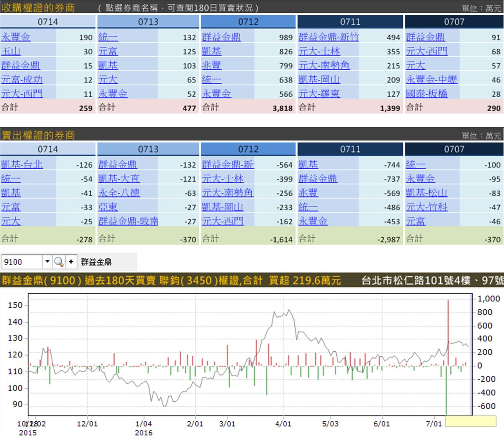This screenshot has width=504, height=439.
Task: Open 永豐金 link with value -95
Action: point(421,179)
